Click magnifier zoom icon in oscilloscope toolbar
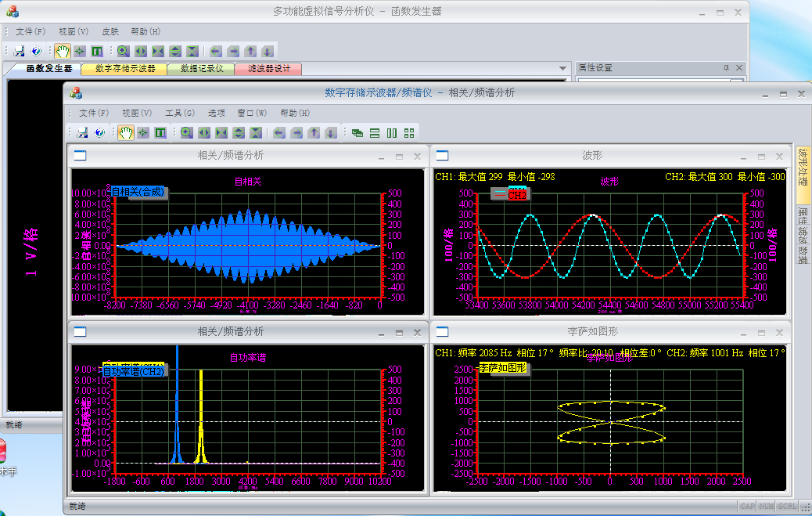 187,133
